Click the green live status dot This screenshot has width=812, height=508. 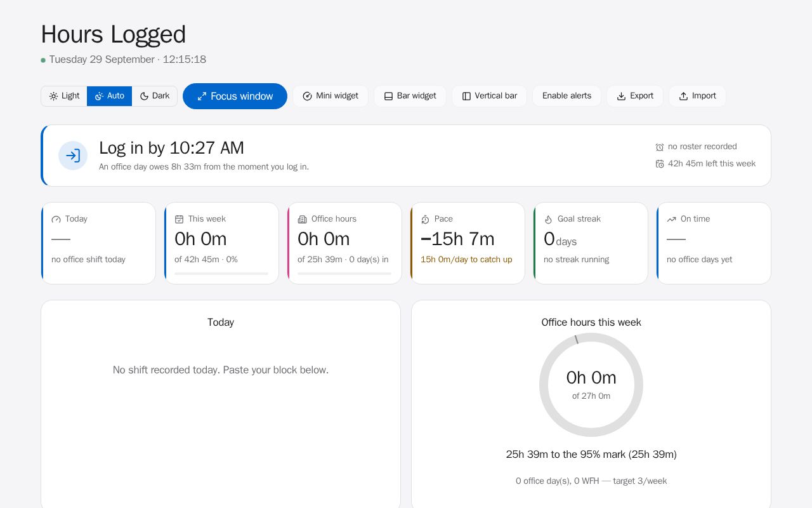(x=43, y=60)
